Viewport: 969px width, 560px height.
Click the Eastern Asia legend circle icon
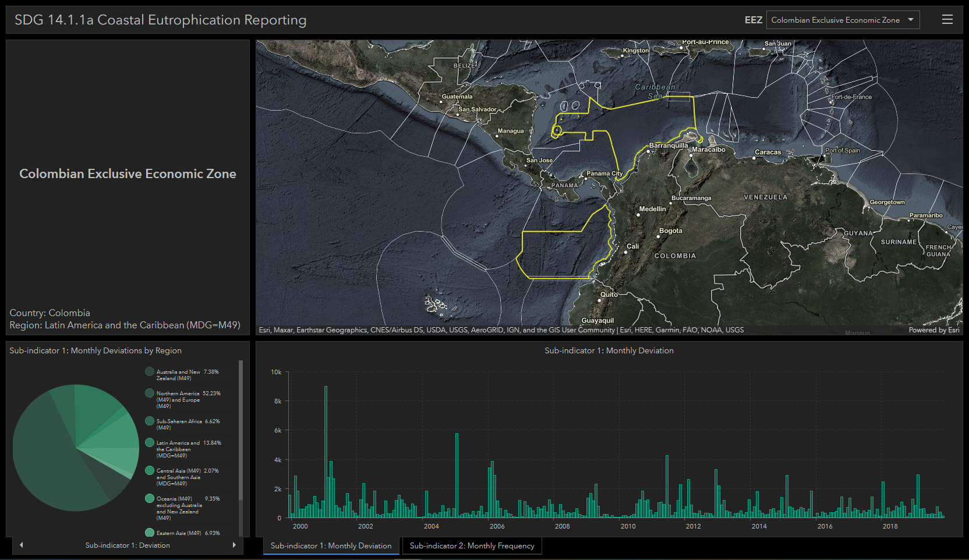click(x=150, y=532)
